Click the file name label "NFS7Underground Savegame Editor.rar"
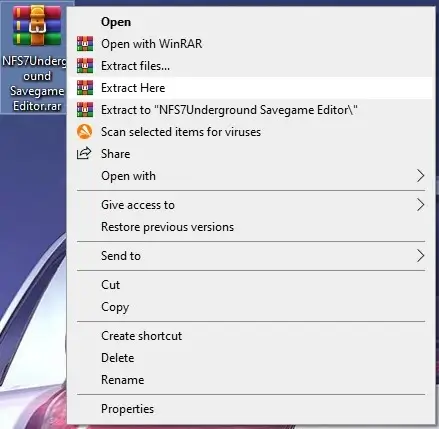439x429 pixels. tap(35, 84)
